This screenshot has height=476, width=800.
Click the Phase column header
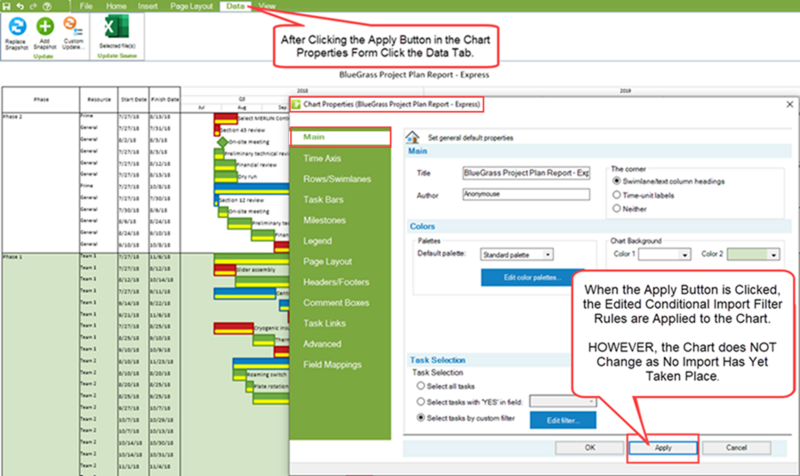(x=41, y=99)
